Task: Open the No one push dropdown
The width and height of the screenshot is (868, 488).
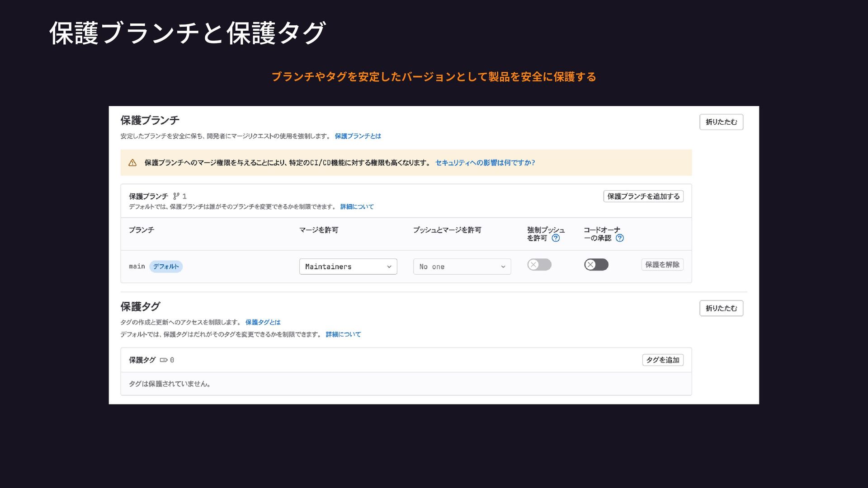Action: (x=462, y=267)
